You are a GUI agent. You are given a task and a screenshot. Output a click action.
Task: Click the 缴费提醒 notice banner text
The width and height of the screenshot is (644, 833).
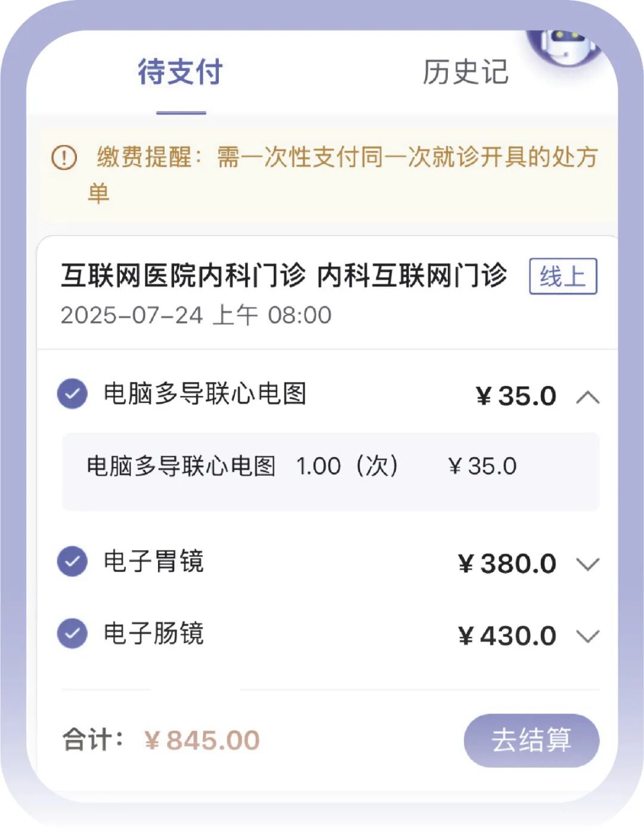click(x=346, y=159)
